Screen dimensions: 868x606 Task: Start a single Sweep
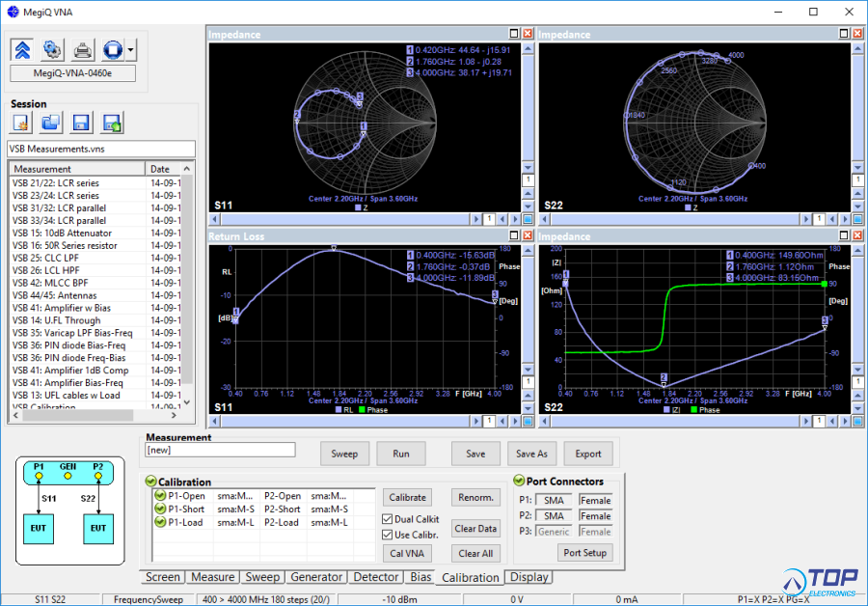pos(344,454)
